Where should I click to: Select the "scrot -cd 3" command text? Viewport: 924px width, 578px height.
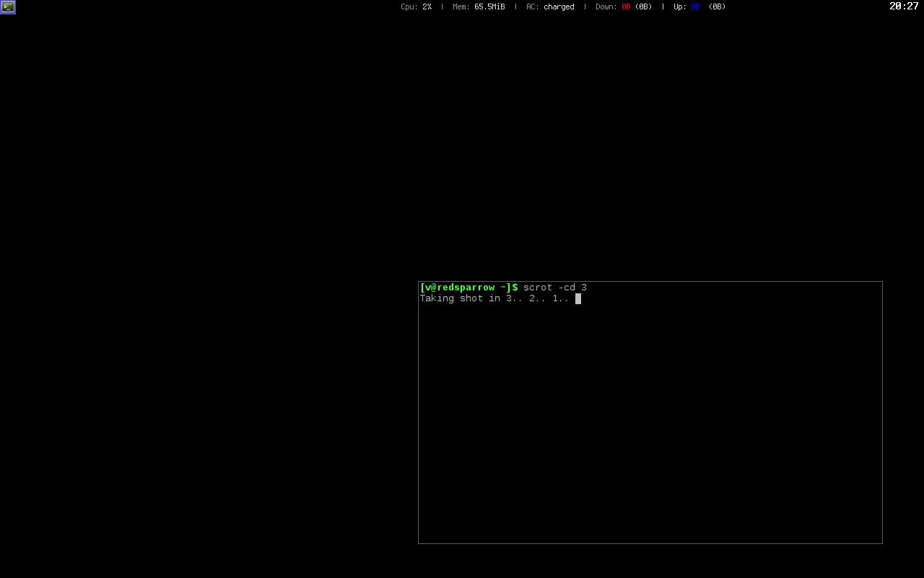coord(555,288)
